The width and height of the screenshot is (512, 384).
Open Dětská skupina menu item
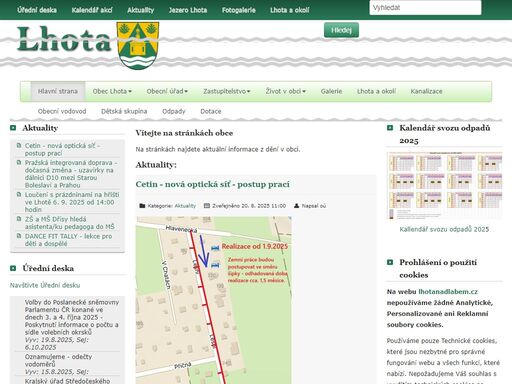point(124,111)
